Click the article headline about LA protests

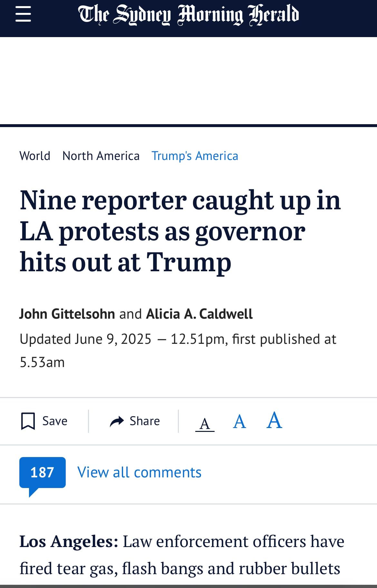coord(180,231)
